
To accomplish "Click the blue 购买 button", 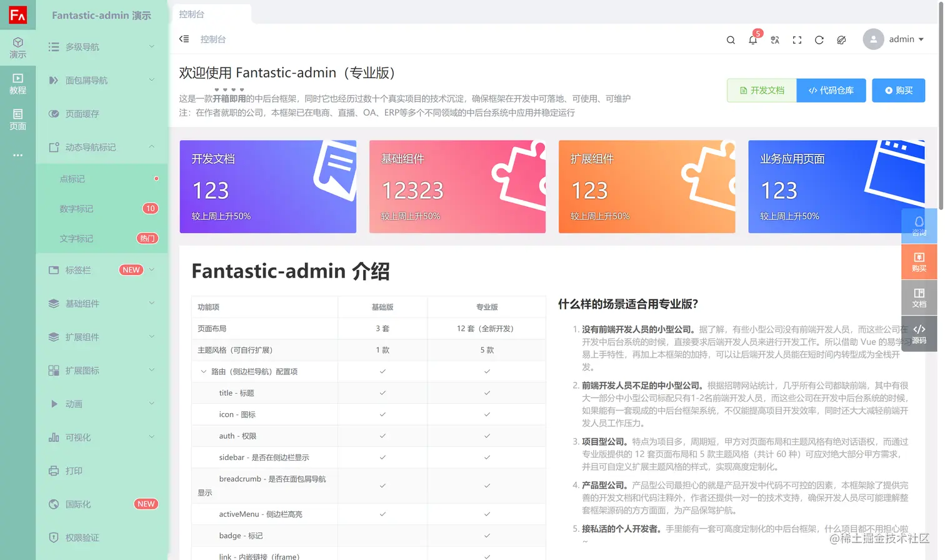I will [x=899, y=91].
